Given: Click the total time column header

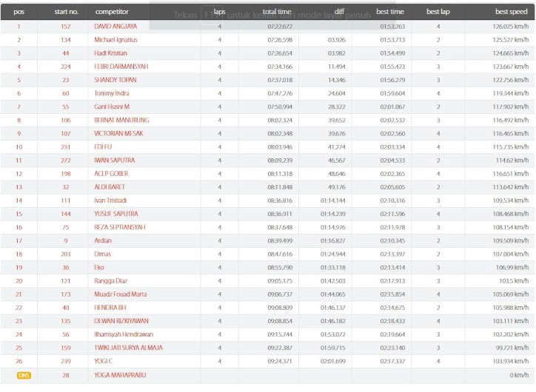Looking at the screenshot, I should 276,12.
